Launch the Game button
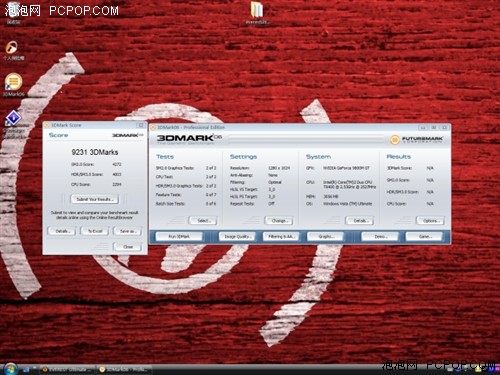Image resolution: width=500 pixels, height=375 pixels. 424,236
